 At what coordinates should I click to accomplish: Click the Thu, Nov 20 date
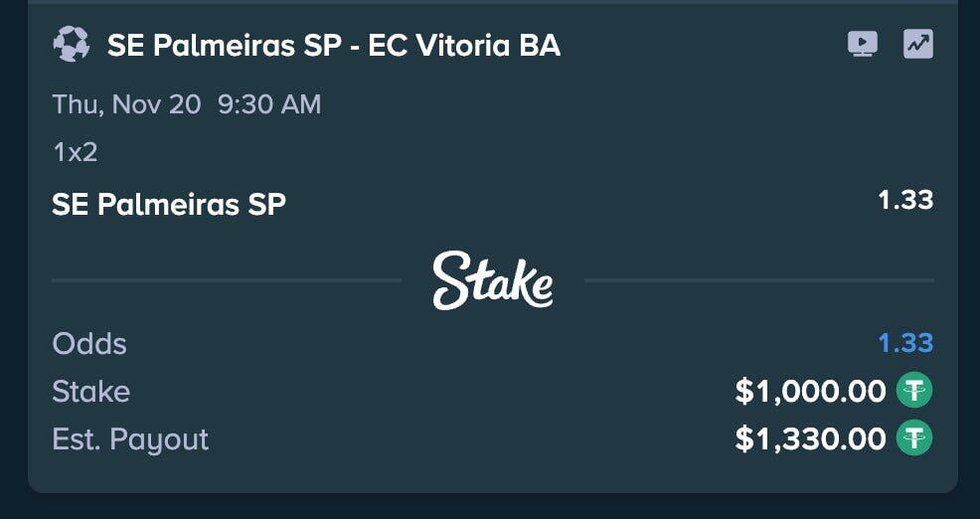(x=126, y=104)
